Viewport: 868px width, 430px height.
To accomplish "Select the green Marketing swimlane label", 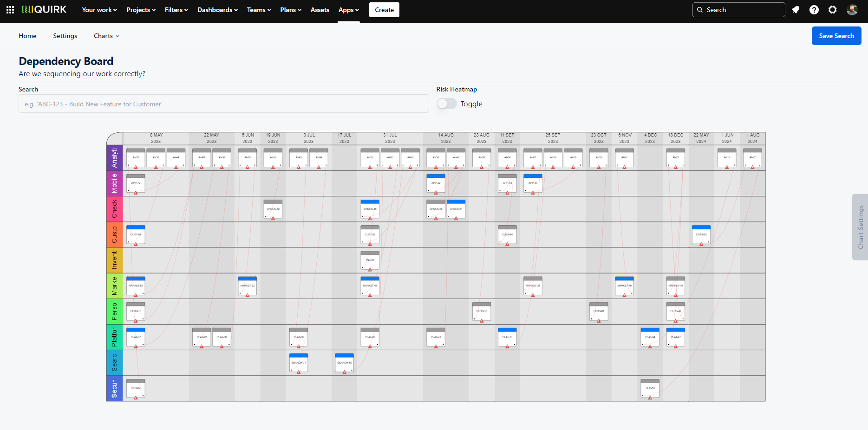I will click(115, 286).
